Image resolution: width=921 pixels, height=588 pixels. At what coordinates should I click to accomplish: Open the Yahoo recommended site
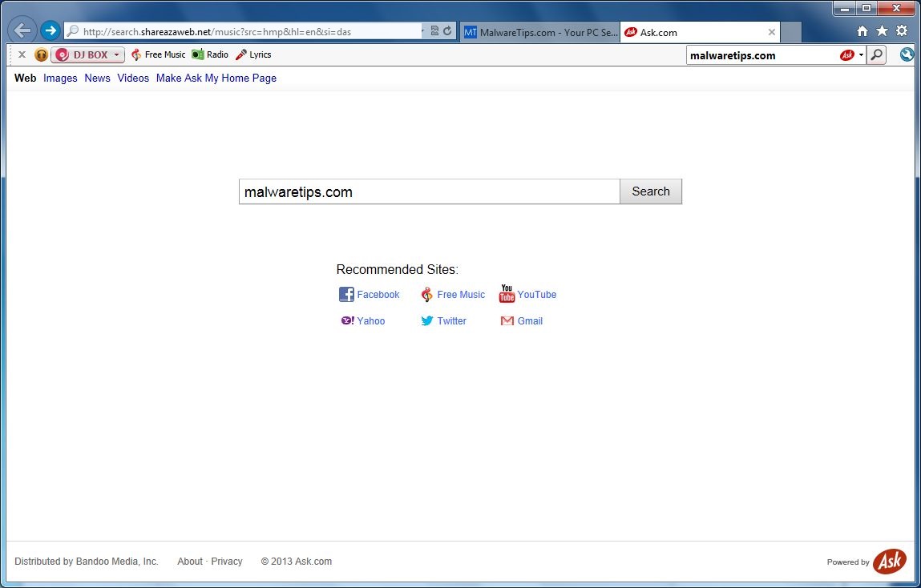pos(371,321)
